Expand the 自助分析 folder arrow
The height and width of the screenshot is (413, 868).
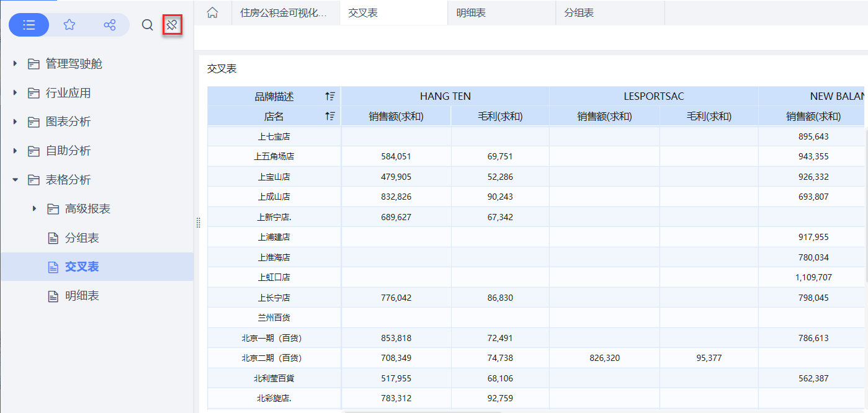coord(15,151)
